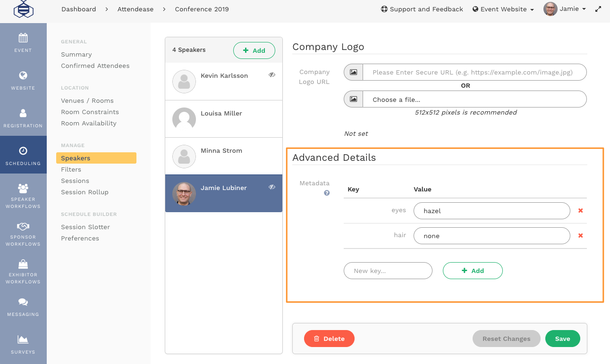
Task: Open Sessions in Manage menu
Action: pyautogui.click(x=75, y=181)
